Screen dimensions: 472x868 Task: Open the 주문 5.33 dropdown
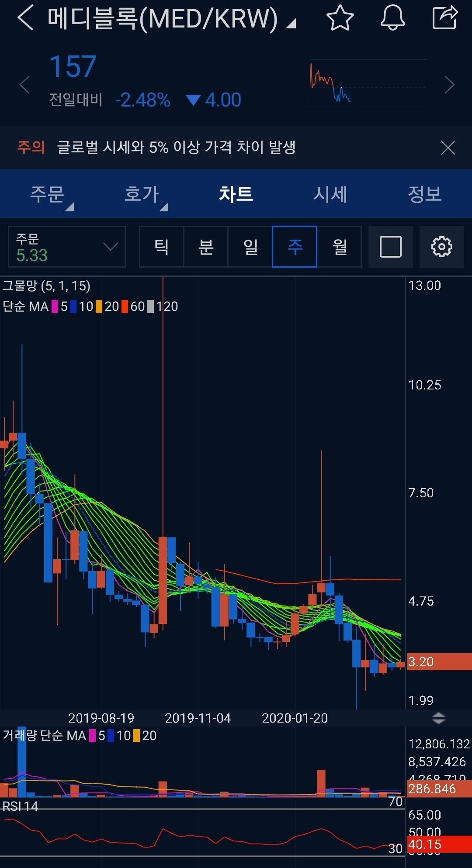tap(67, 247)
